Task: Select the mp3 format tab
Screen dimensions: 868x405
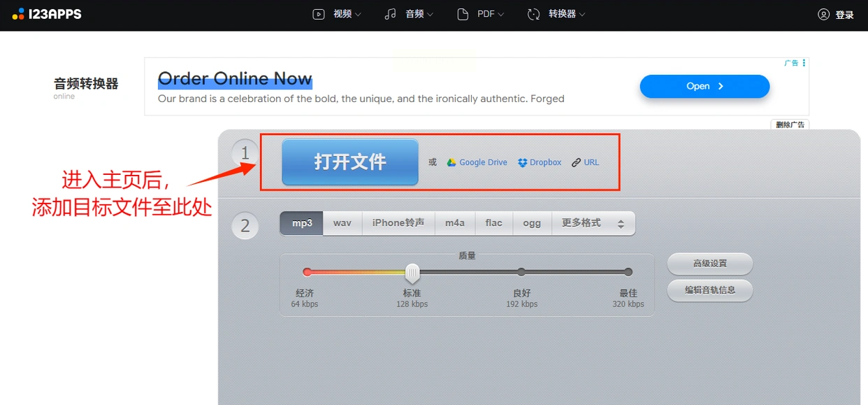Action: (x=302, y=223)
